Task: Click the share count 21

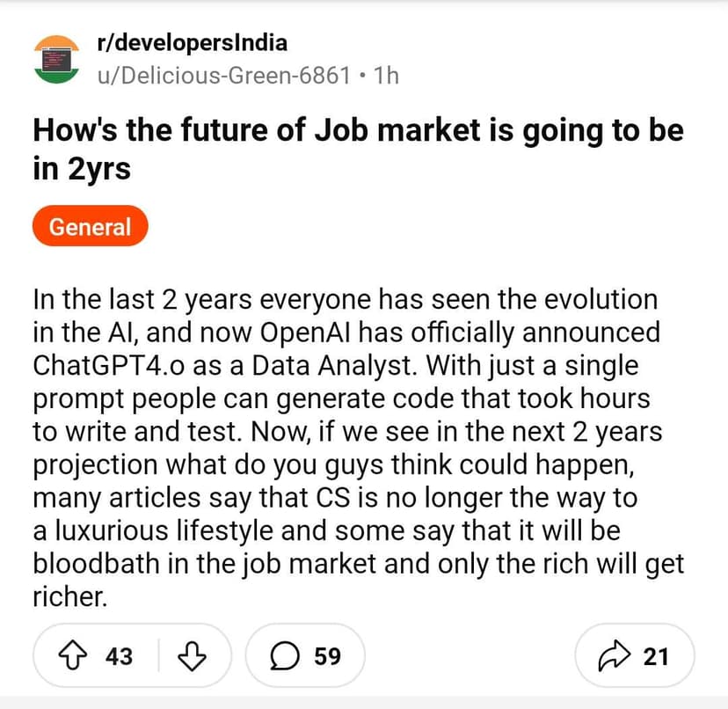Action: 656,655
